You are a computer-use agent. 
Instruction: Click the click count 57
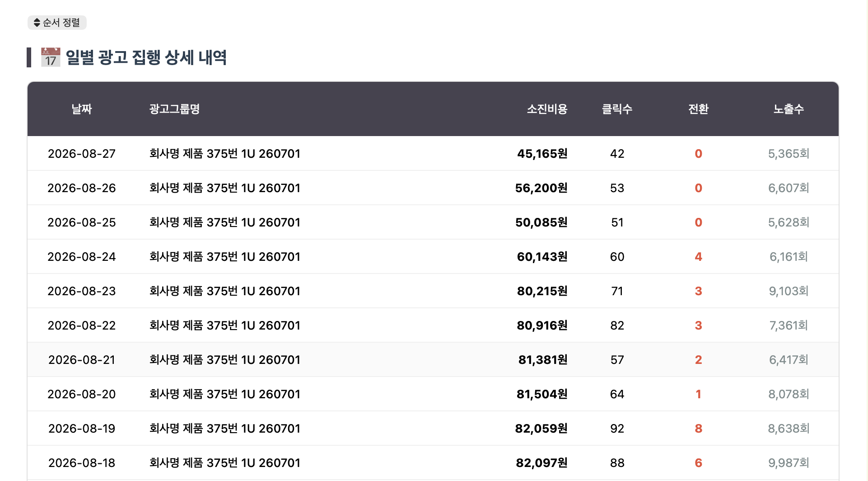click(x=617, y=360)
